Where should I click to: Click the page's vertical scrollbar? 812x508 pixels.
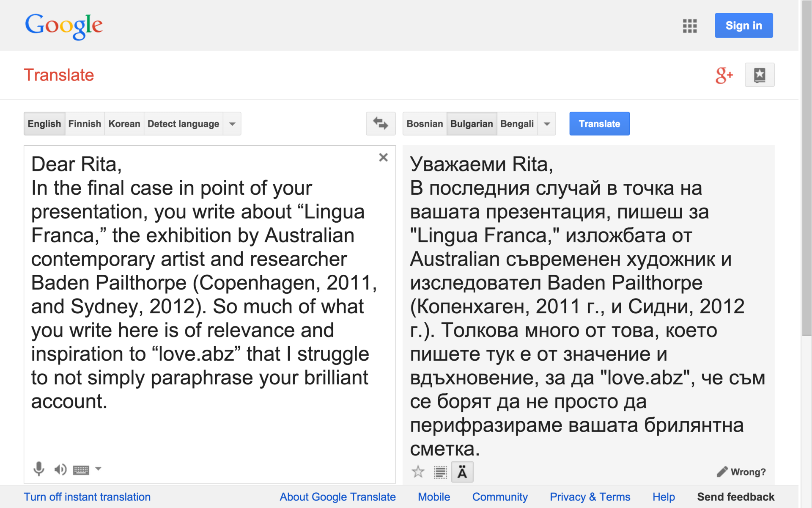[807, 169]
